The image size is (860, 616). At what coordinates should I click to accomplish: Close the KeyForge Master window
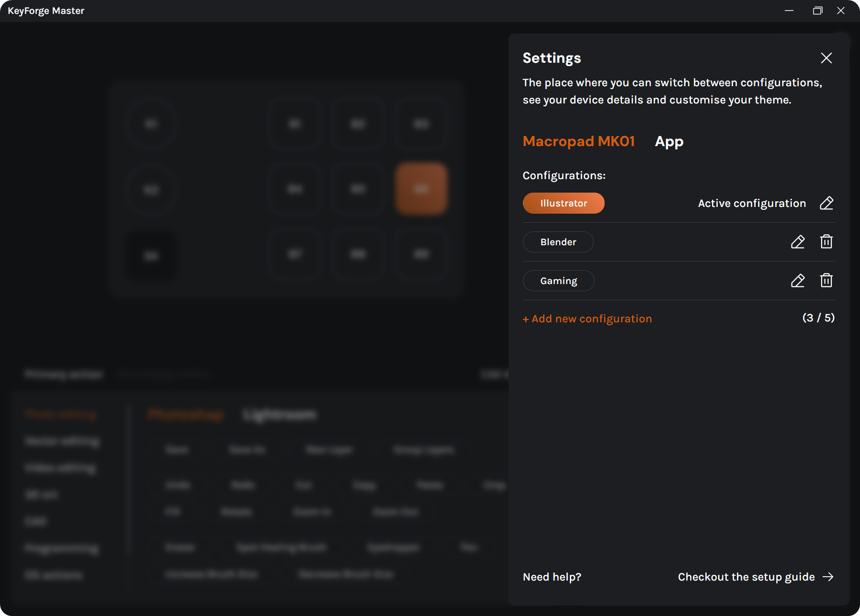(x=841, y=11)
